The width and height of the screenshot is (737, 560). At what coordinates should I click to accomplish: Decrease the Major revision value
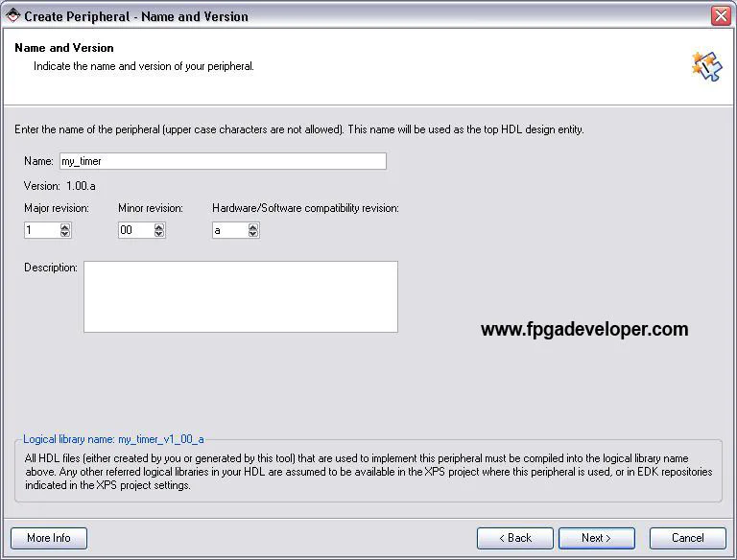click(x=65, y=234)
